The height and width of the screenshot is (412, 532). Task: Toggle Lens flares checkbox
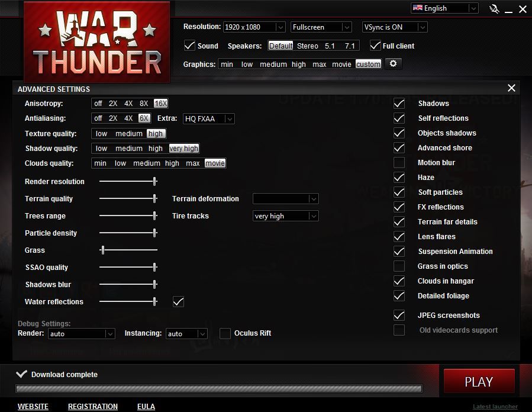tap(399, 237)
